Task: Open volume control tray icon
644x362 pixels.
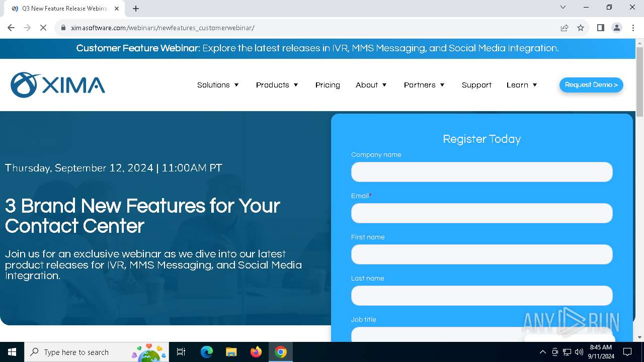Action: [x=579, y=352]
